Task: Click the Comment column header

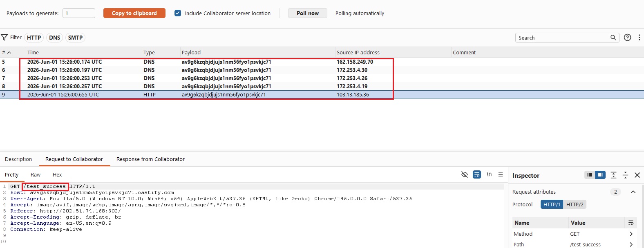Action: pos(547,52)
